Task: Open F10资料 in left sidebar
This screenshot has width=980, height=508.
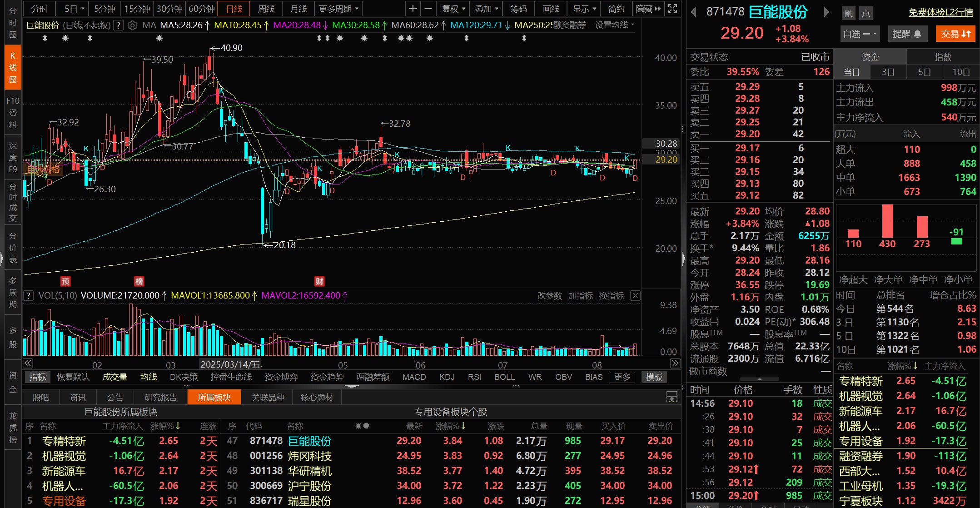Action: (13, 112)
